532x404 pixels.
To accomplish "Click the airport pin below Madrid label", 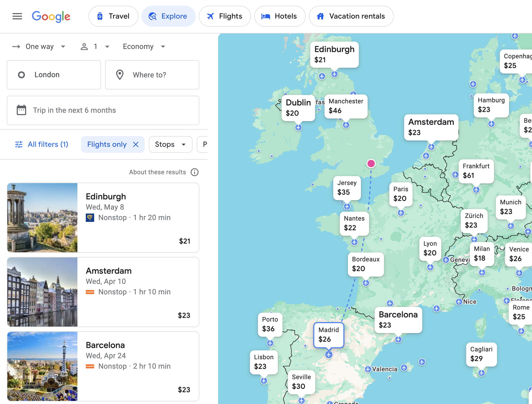I will click(329, 355).
